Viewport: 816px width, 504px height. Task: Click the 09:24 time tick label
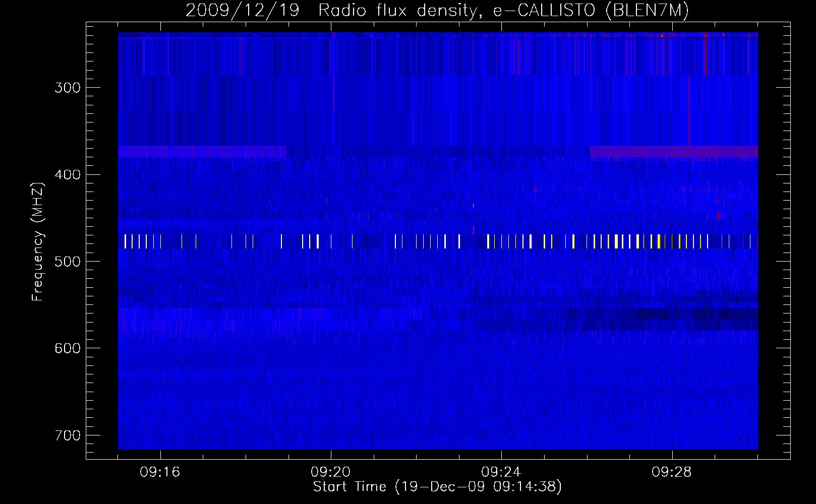[x=501, y=472]
